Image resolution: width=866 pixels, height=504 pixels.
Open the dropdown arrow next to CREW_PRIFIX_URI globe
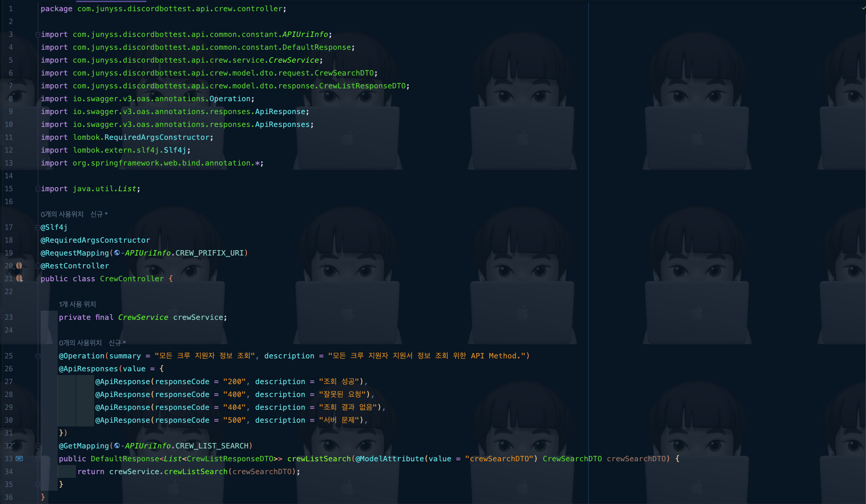[122, 253]
